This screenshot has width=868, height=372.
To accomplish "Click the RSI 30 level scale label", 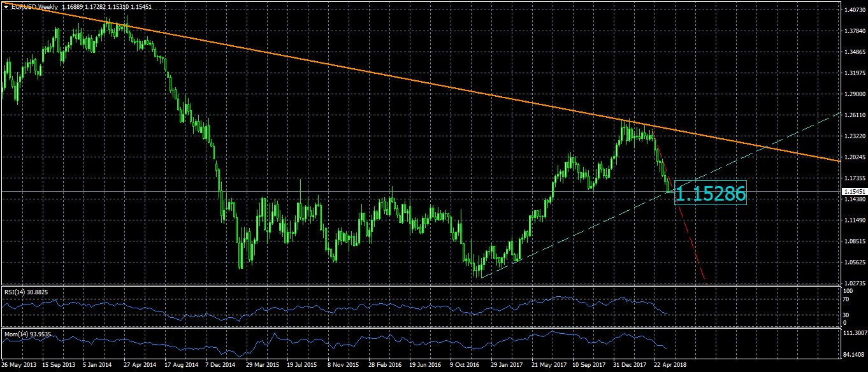I will (846, 315).
